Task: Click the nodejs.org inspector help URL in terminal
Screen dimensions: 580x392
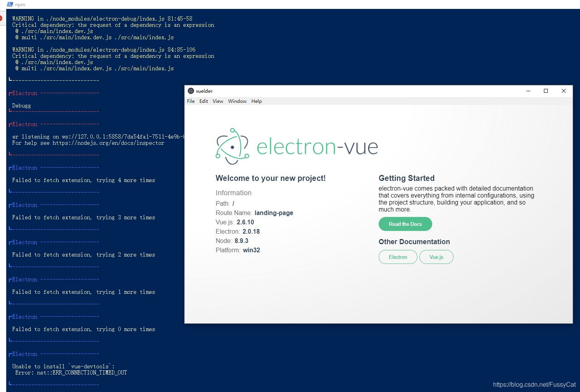Action: tap(108, 143)
